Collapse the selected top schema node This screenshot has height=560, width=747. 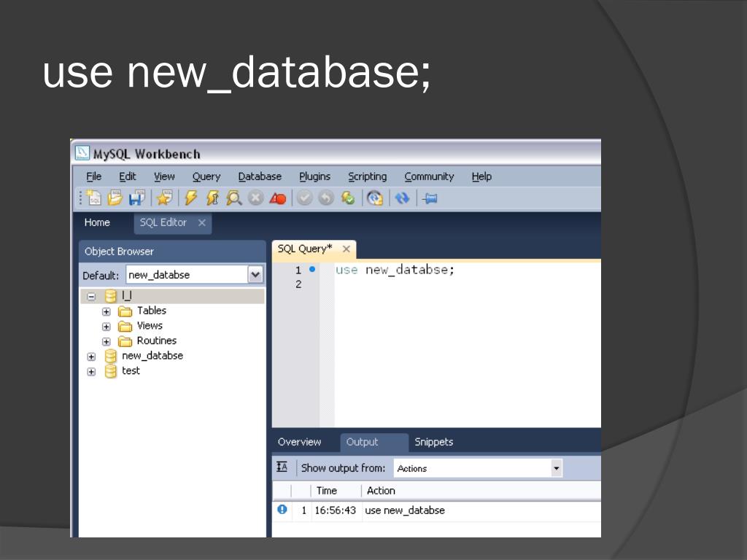coord(91,297)
